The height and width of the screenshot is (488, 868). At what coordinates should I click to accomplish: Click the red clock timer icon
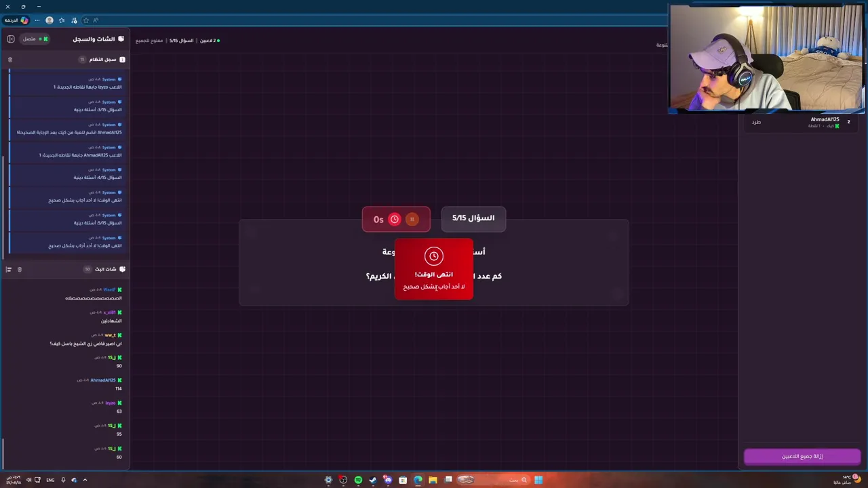pyautogui.click(x=395, y=220)
